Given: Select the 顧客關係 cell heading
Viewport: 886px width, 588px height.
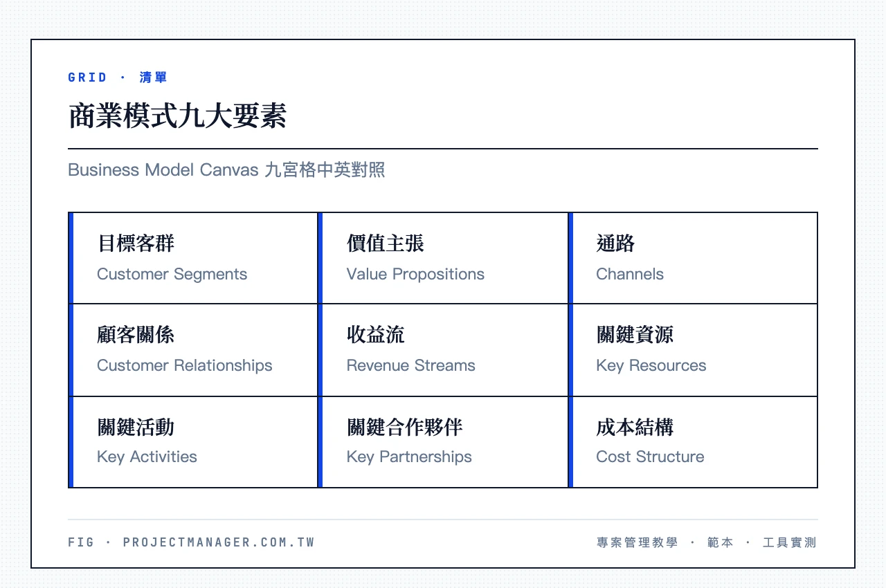Looking at the screenshot, I should [x=136, y=335].
